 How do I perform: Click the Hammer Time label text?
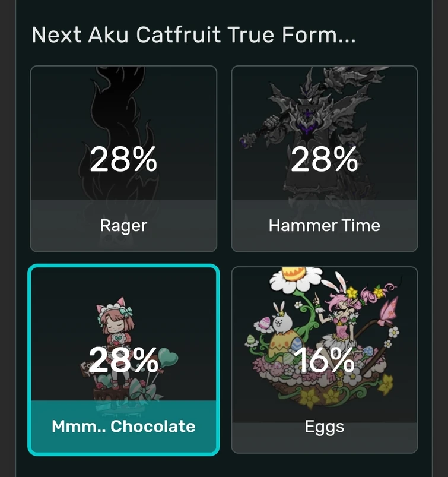click(324, 225)
